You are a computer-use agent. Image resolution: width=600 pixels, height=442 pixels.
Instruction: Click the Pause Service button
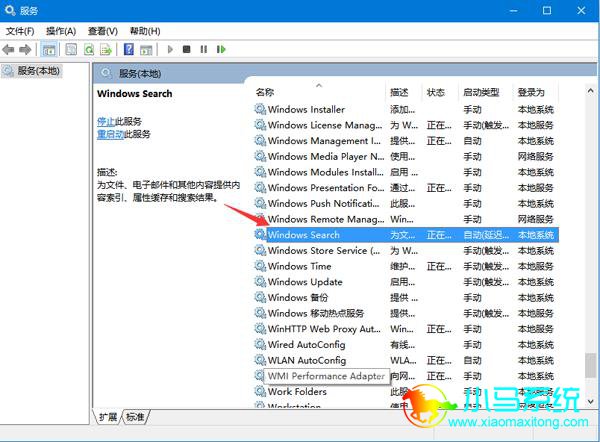[204, 49]
